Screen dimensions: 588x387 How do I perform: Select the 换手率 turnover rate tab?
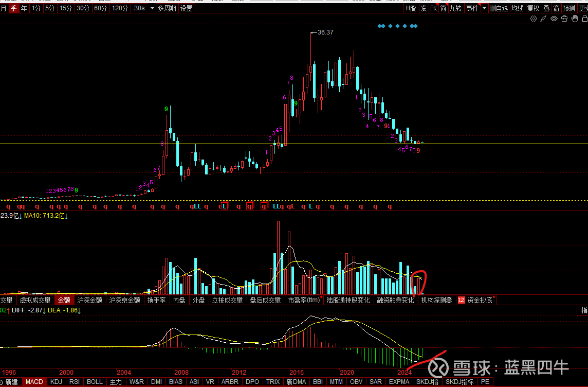click(156, 300)
